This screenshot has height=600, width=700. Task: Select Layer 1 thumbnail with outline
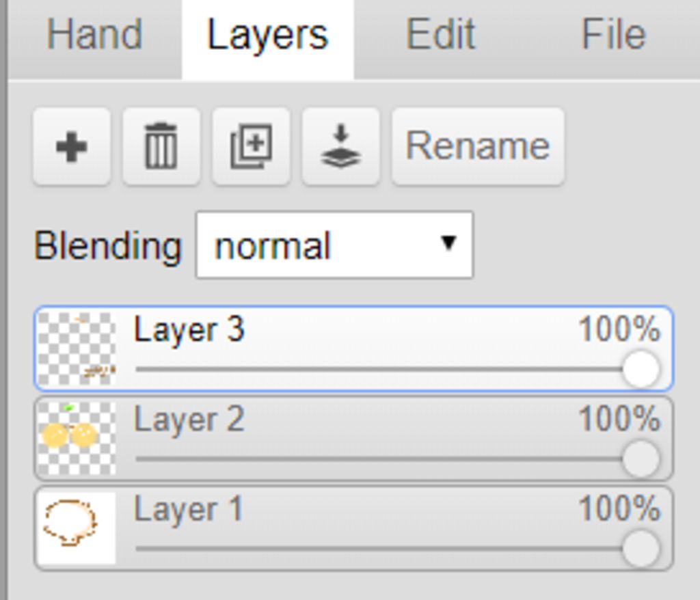[x=77, y=528]
